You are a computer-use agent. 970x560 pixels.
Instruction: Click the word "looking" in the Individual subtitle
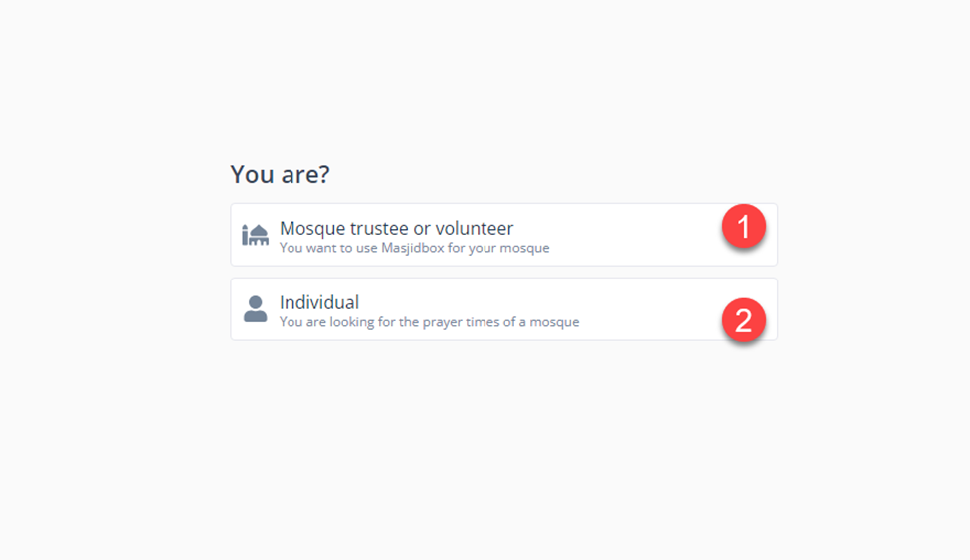pos(346,322)
